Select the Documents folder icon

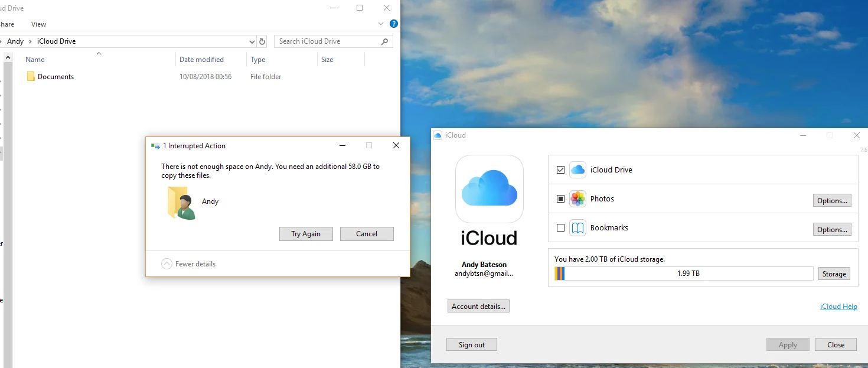click(31, 77)
